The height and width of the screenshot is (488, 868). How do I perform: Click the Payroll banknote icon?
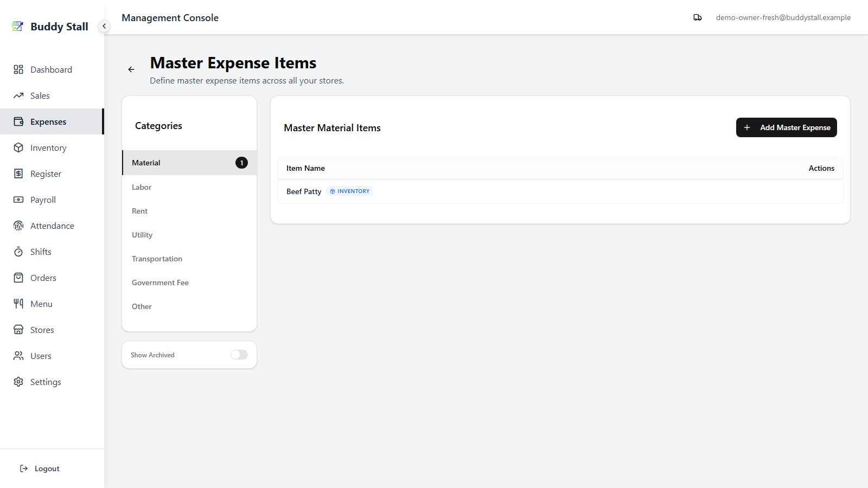coord(18,200)
